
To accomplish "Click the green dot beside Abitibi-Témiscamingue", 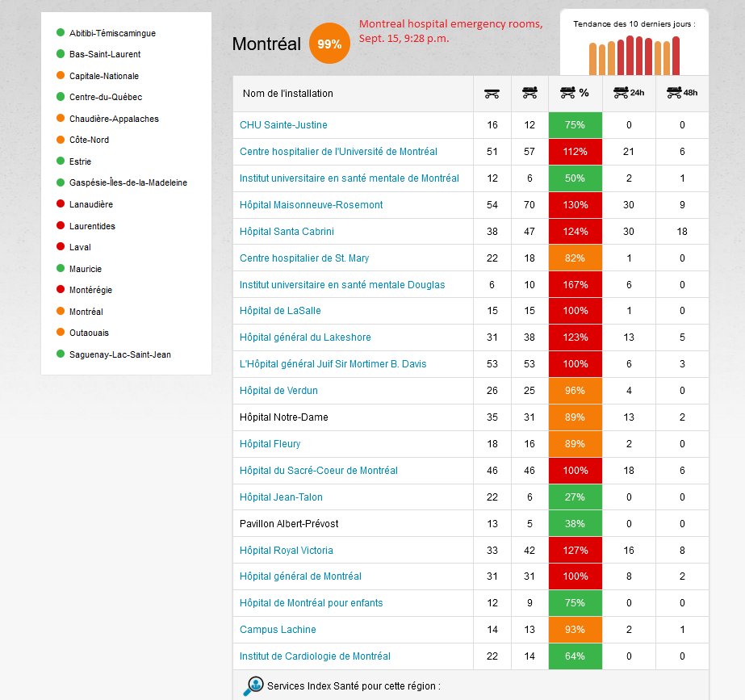I will [x=61, y=32].
